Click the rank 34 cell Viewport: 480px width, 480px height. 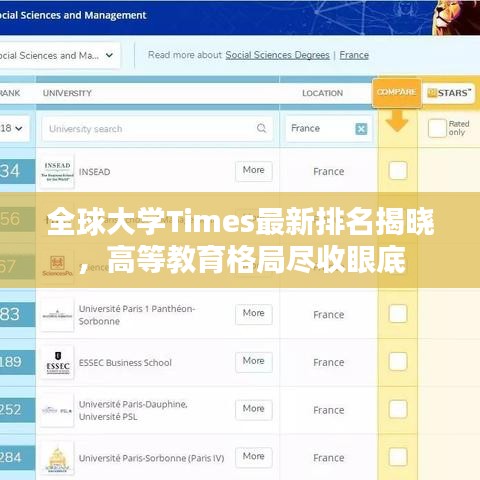(17, 171)
